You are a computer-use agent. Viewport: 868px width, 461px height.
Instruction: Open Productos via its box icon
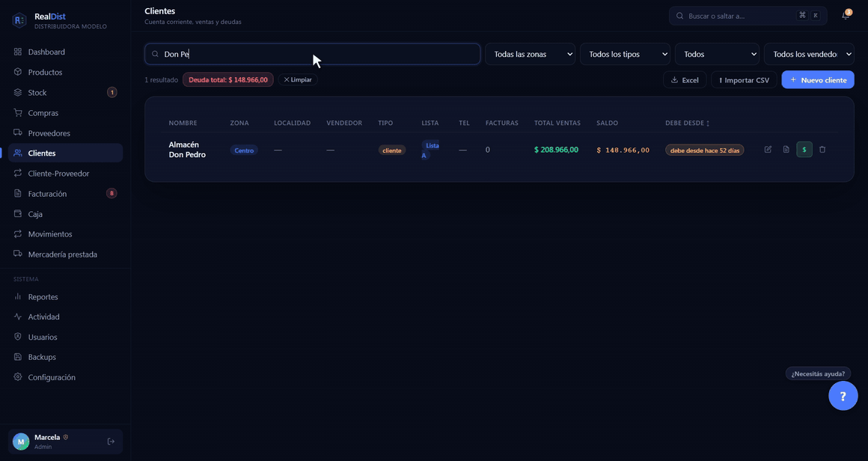pos(18,72)
